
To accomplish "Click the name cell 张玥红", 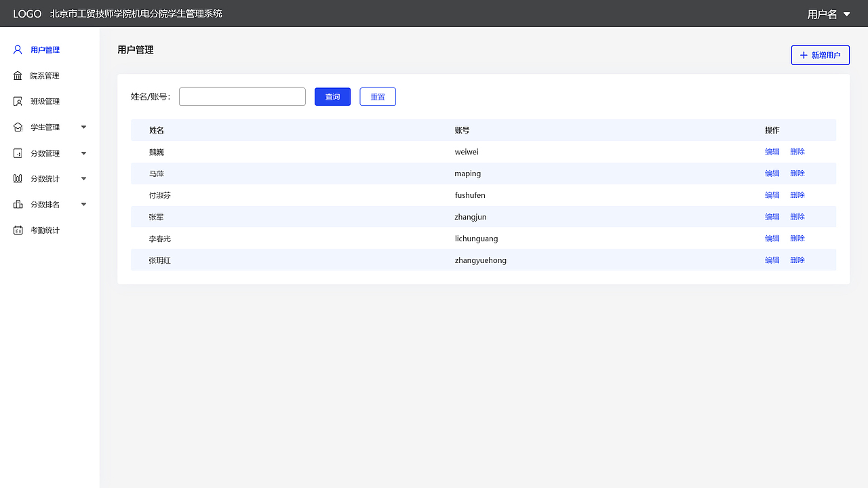I will [x=160, y=260].
